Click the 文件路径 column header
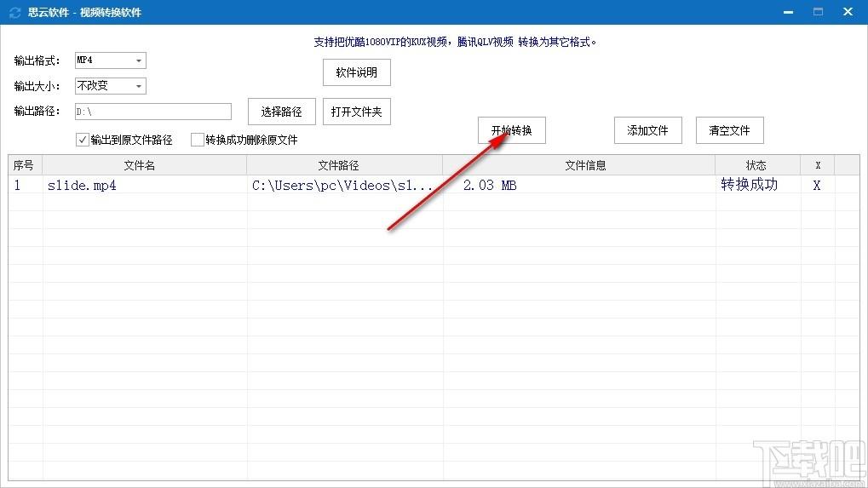The image size is (868, 488). (344, 165)
